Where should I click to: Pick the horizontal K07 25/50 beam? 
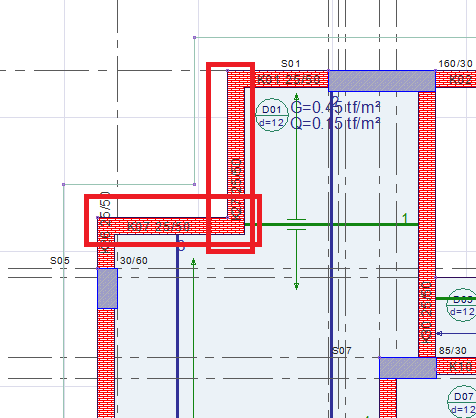pos(171,226)
